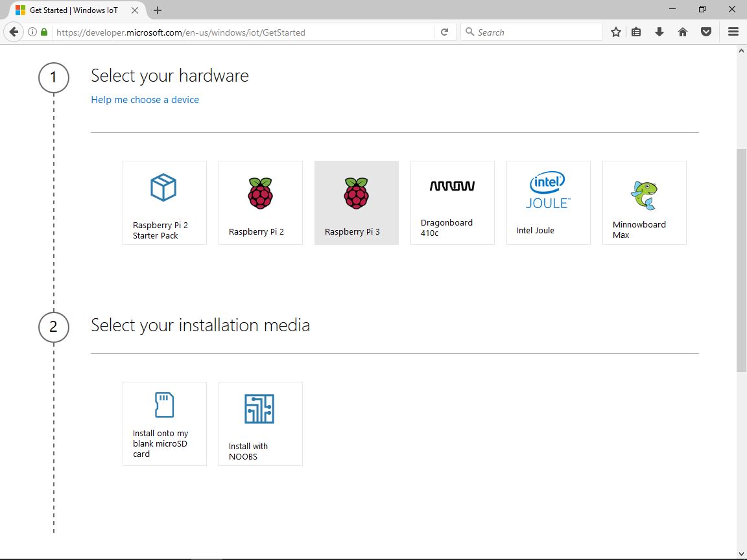Screen dimensions: 747x560
Task: Reload the page with the refresh icon
Action: (x=444, y=32)
